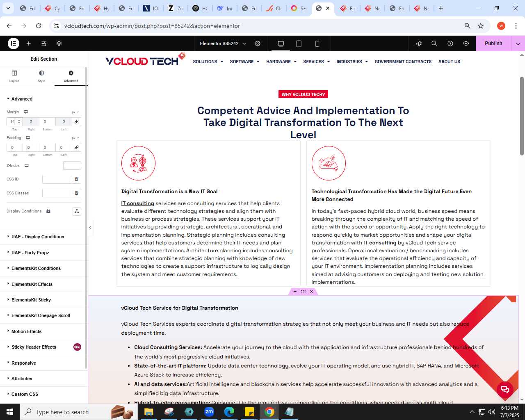The width and height of the screenshot is (525, 420).
Task: Click the Z-Index responsive device icon
Action: 27,166
